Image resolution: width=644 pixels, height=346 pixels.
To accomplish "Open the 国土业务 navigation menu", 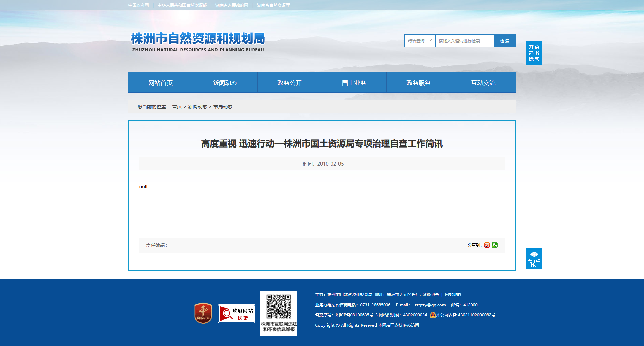I will pos(354,83).
